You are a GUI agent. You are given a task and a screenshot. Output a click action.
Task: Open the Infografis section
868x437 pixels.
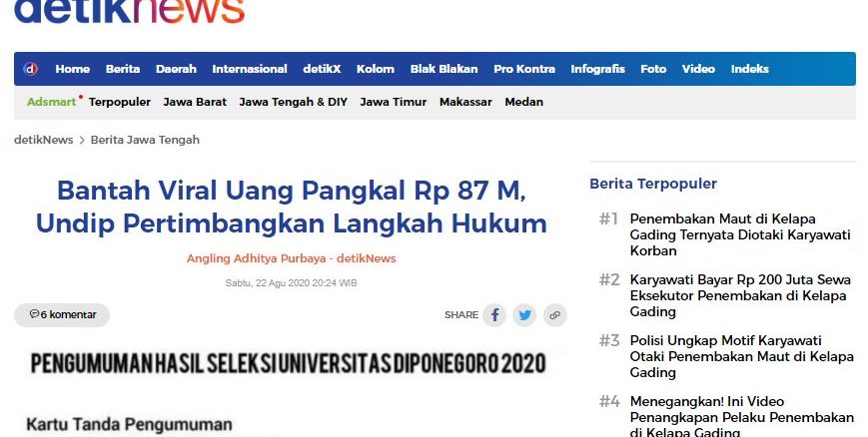click(598, 69)
